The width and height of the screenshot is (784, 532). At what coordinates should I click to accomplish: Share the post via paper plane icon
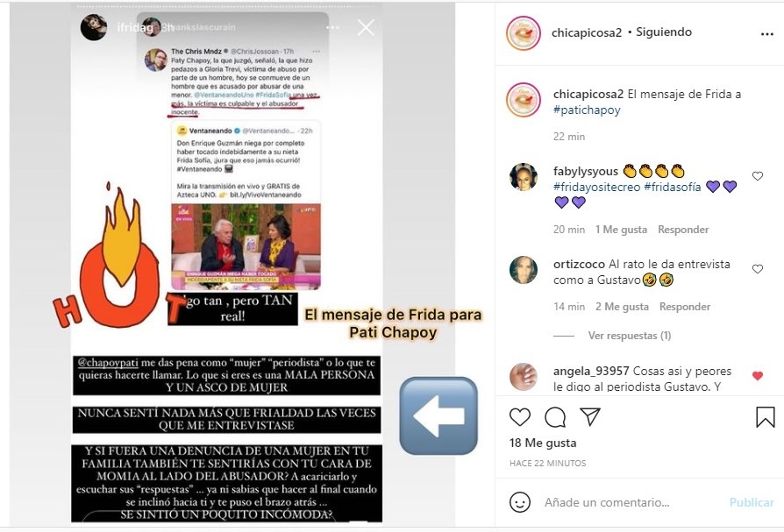(590, 416)
